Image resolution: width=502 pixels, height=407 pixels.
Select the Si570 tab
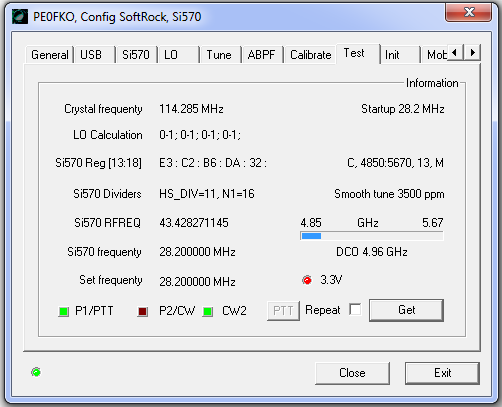coord(136,55)
